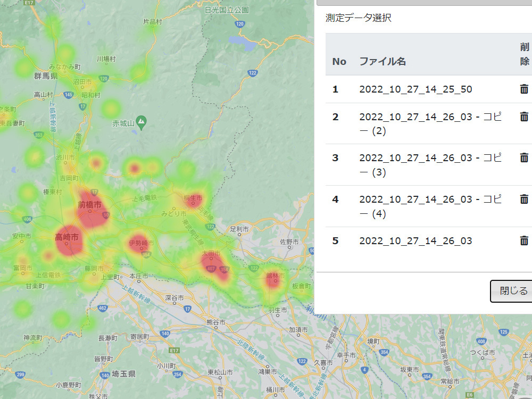Click the 削除 column header
This screenshot has width=532, height=399.
click(525, 54)
